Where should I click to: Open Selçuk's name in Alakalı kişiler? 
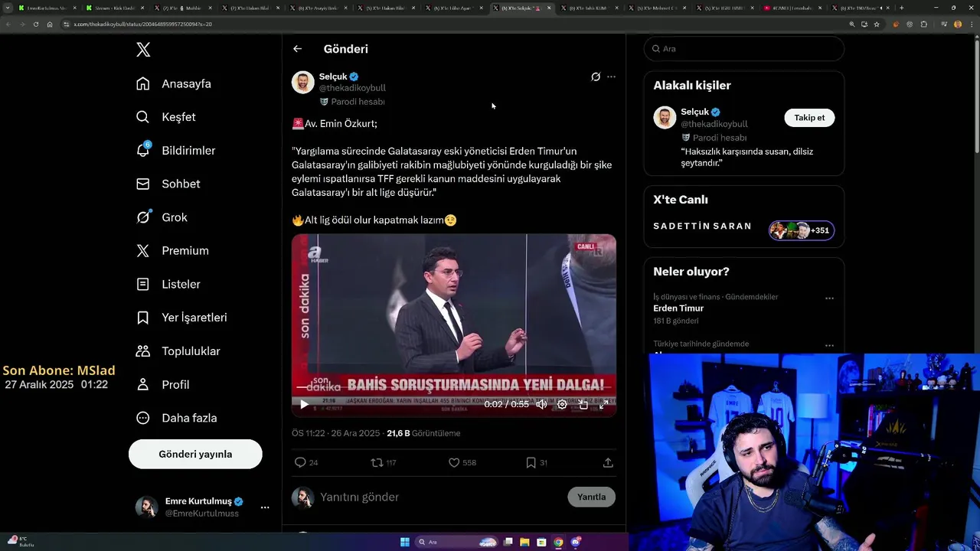[x=694, y=112]
